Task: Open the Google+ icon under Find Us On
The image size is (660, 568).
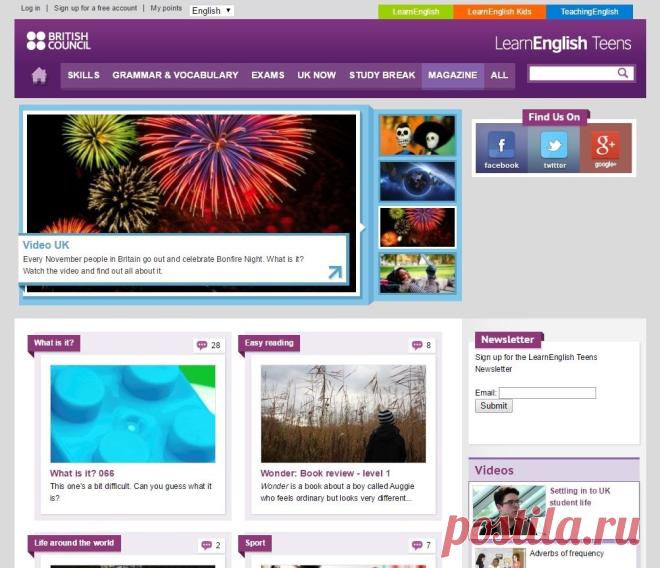Action: point(606,149)
